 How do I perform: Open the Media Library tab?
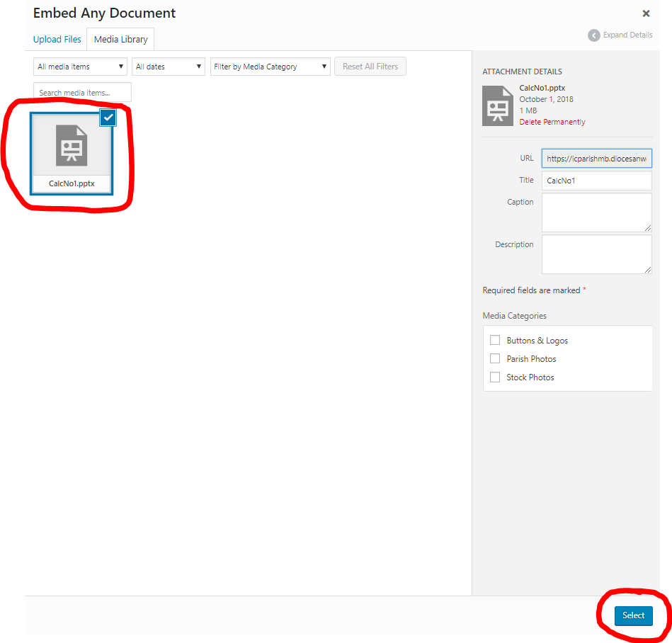pyautogui.click(x=120, y=40)
